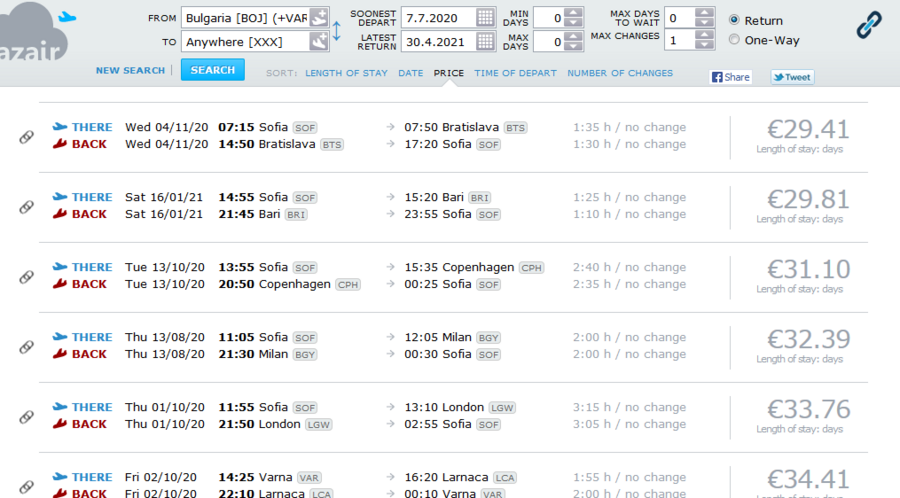Open calendar for Latest Return date
The height and width of the screenshot is (498, 900).
pos(485,41)
